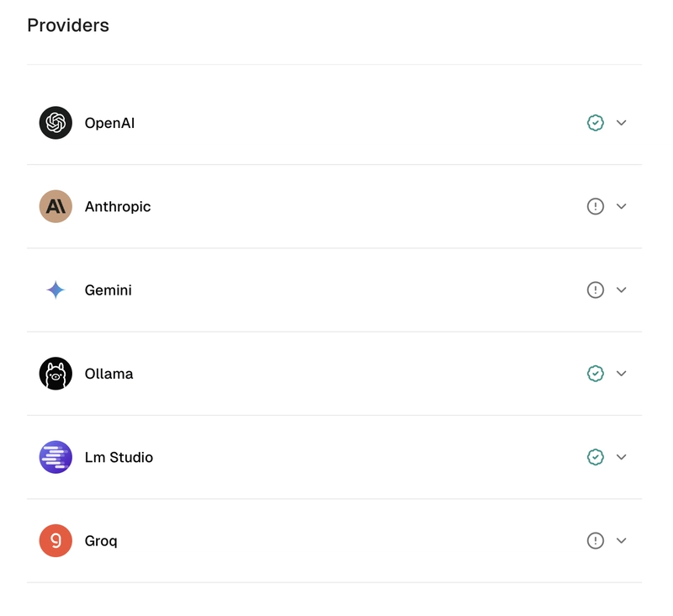The width and height of the screenshot is (673, 616).
Task: Click OpenAI's green verified checkmark badge
Action: click(x=596, y=123)
